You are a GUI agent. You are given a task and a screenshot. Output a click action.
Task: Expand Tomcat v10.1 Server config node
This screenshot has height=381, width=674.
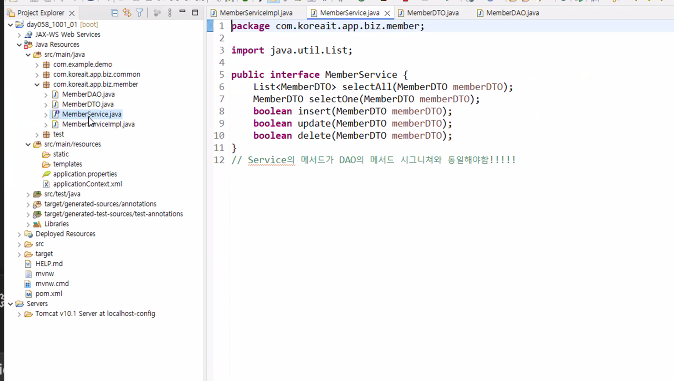coord(19,314)
